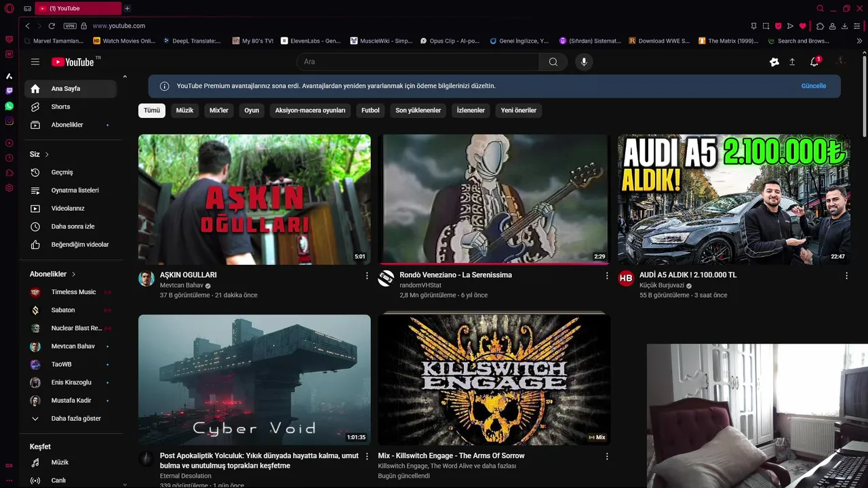868x488 pixels.
Task: Open Ana Sayfa in sidebar
Action: click(x=71, y=89)
